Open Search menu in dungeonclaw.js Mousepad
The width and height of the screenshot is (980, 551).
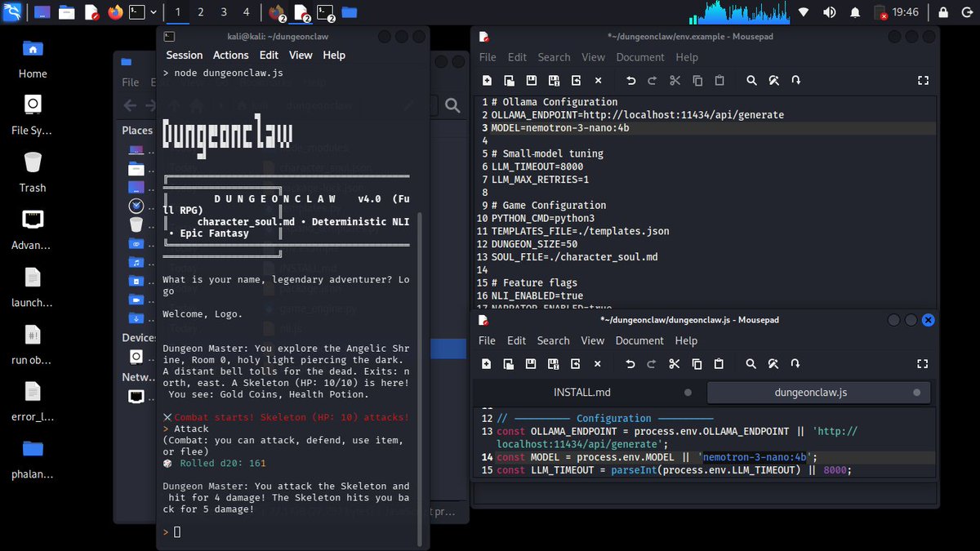tap(553, 340)
